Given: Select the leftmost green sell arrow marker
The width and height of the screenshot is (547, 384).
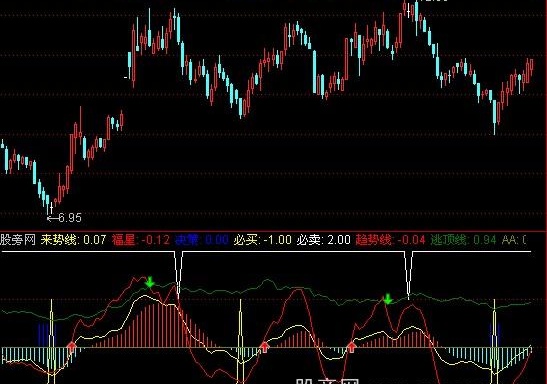Looking at the screenshot, I should (x=150, y=282).
